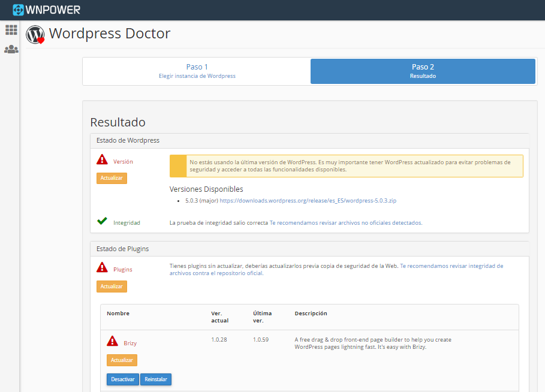Viewport: 545px width, 392px height.
Task: Click the Brizy plugin name
Action: point(130,343)
